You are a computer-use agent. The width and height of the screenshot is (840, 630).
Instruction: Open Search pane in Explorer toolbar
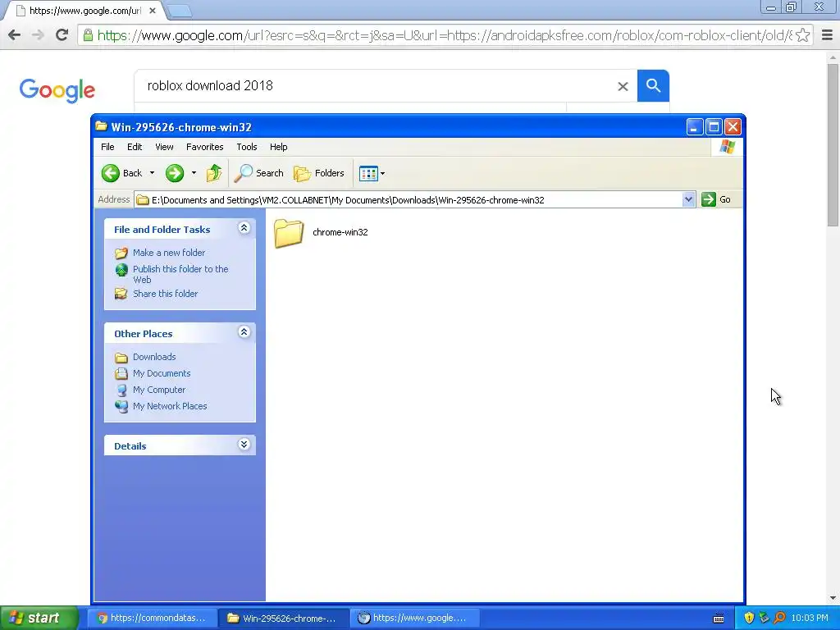[258, 173]
